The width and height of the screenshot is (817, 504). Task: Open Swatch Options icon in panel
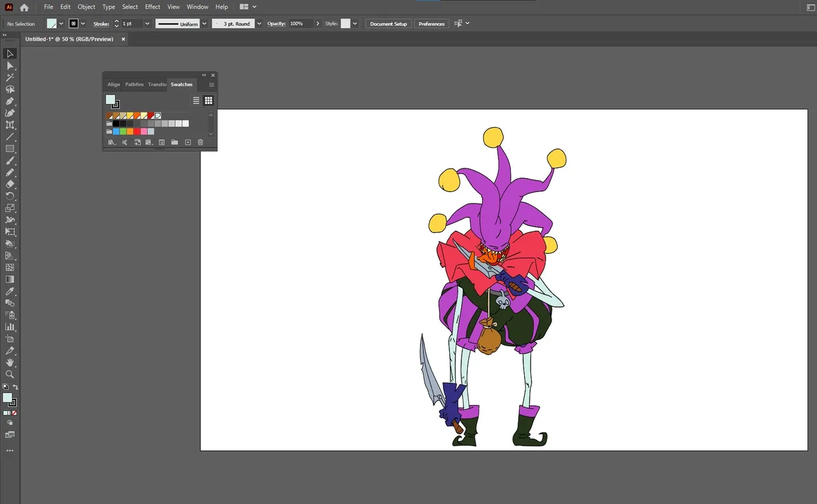[x=161, y=142]
